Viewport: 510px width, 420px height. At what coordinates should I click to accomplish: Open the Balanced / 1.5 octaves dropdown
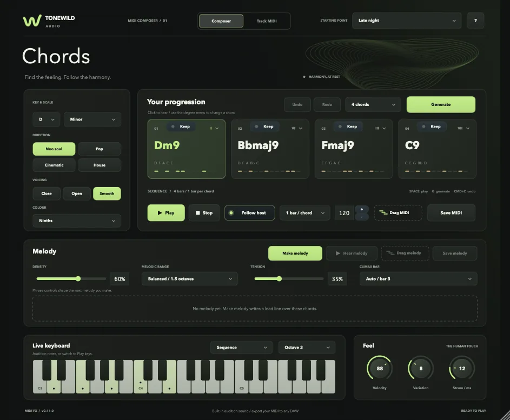pos(190,278)
